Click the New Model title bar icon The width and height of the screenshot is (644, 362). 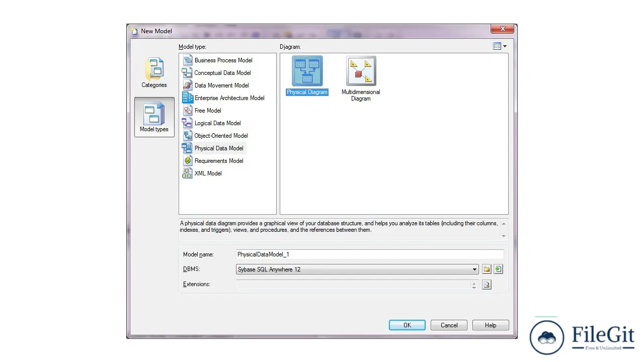[x=134, y=31]
